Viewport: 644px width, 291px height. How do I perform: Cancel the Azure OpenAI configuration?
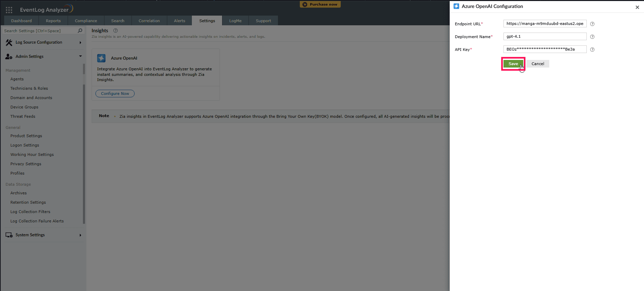click(538, 64)
